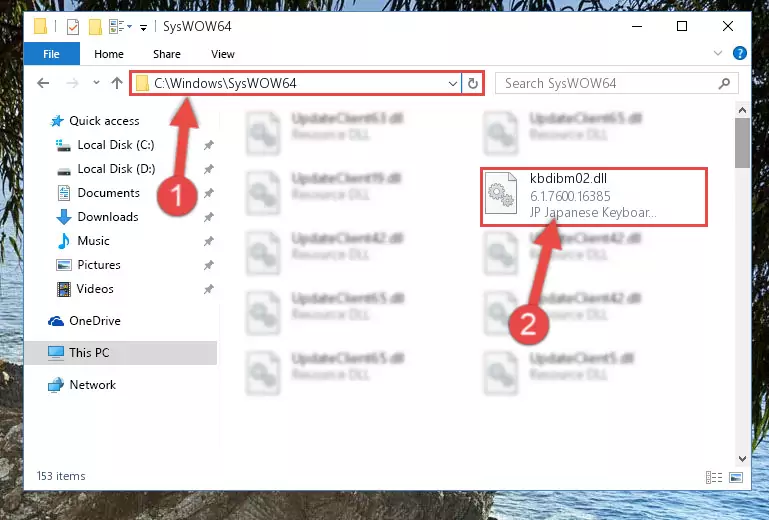
Task: Click the scroll down arrow of file list
Action: click(743, 459)
